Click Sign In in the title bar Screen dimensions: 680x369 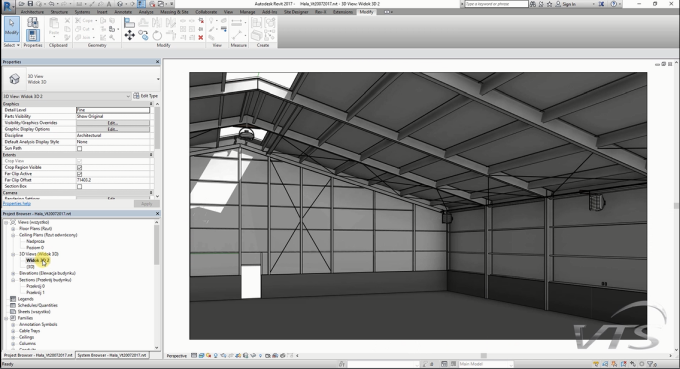pyautogui.click(x=569, y=4)
